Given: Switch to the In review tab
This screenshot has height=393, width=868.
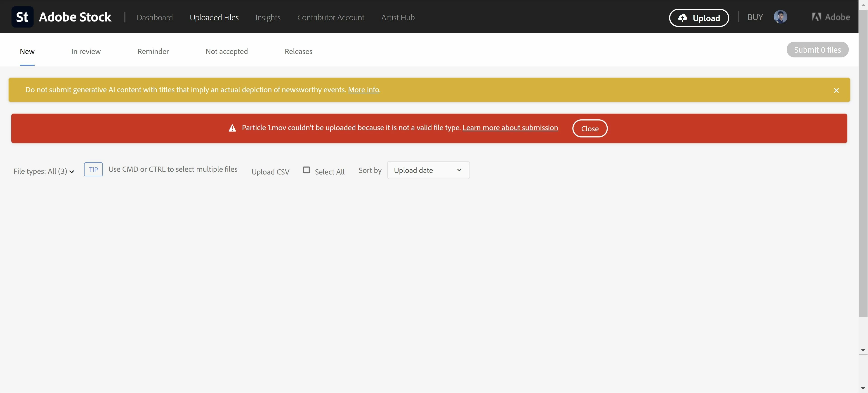Looking at the screenshot, I should coord(86,52).
